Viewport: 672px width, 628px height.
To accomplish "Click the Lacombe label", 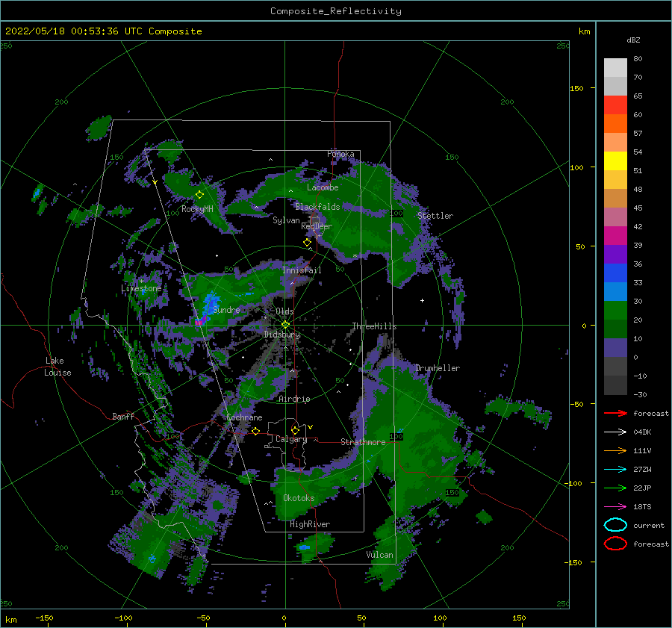I will pyautogui.click(x=323, y=187).
